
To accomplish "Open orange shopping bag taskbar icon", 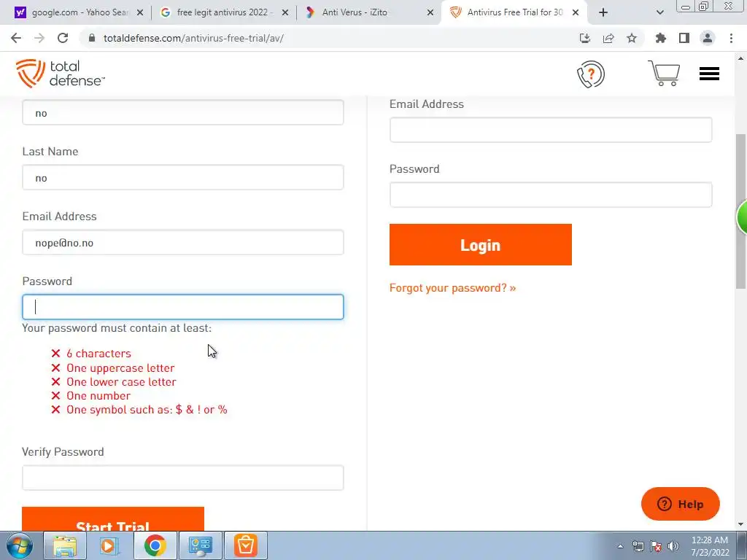I will tap(245, 545).
